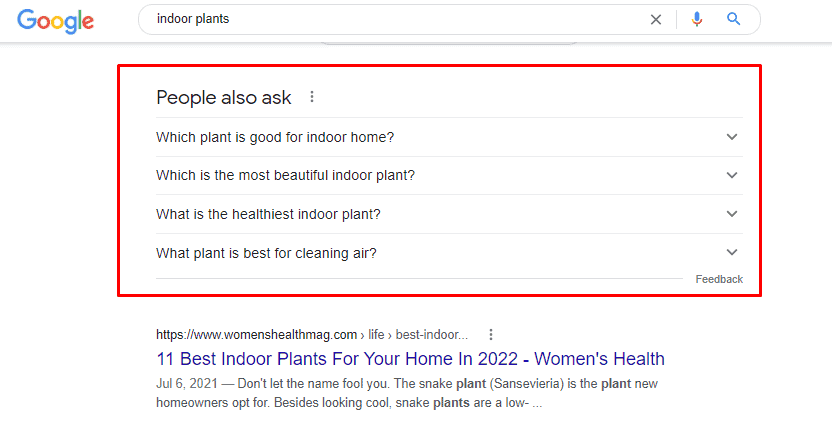Start voice search with microphone icon
This screenshot has width=832, height=424.
pyautogui.click(x=697, y=20)
